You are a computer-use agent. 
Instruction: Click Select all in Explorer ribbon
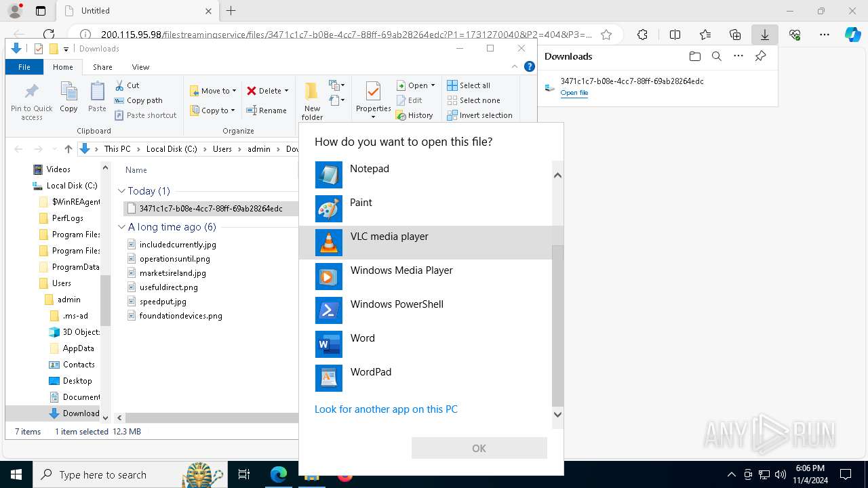[469, 85]
